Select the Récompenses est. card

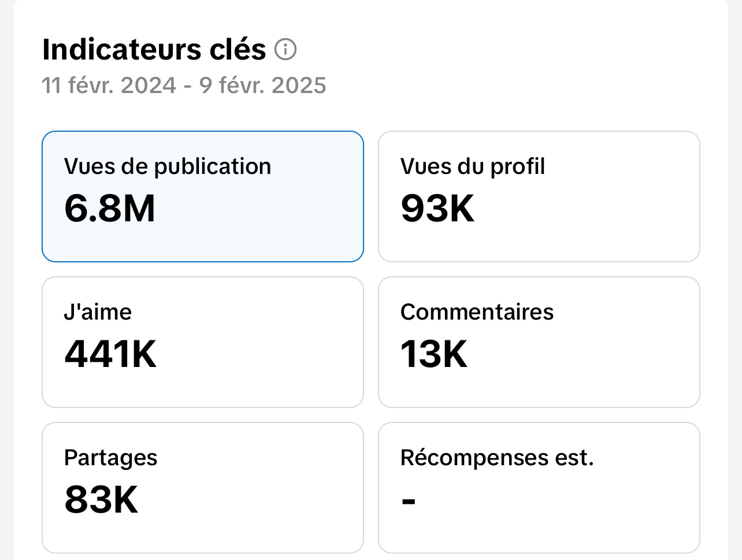point(539,488)
